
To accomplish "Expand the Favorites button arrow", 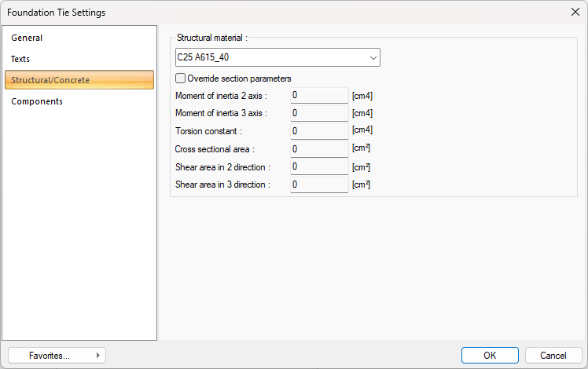I will coord(98,356).
